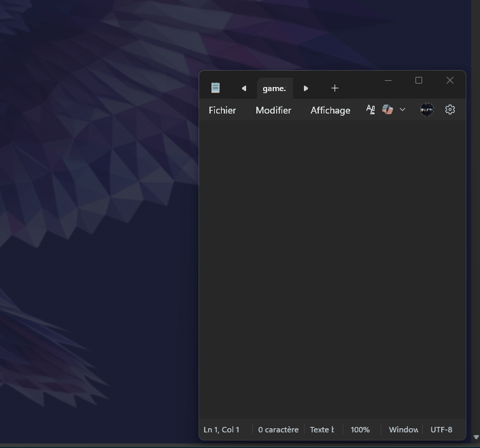The height and width of the screenshot is (448, 480).
Task: Open the Fichier menu
Action: point(222,110)
